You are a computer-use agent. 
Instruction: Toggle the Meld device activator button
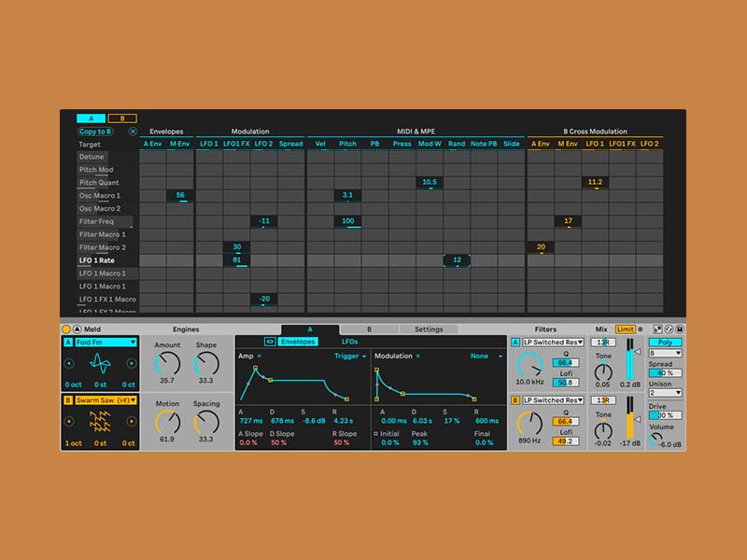[66, 329]
